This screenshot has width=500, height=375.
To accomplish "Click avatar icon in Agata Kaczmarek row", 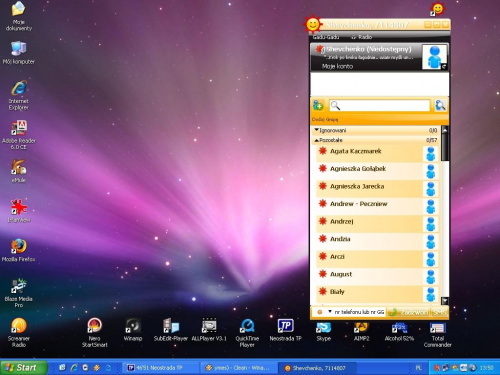I will pos(431,154).
